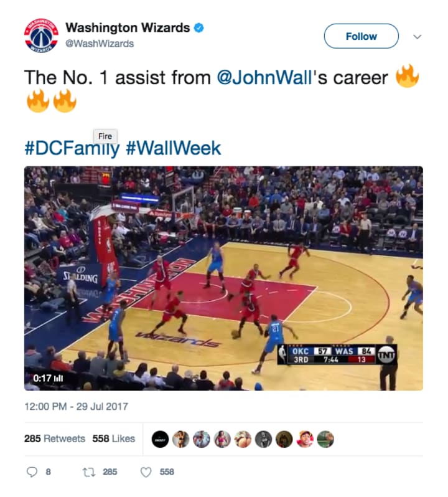The height and width of the screenshot is (497, 448).
Task: Click the retweet arrows icon
Action: pos(89,472)
